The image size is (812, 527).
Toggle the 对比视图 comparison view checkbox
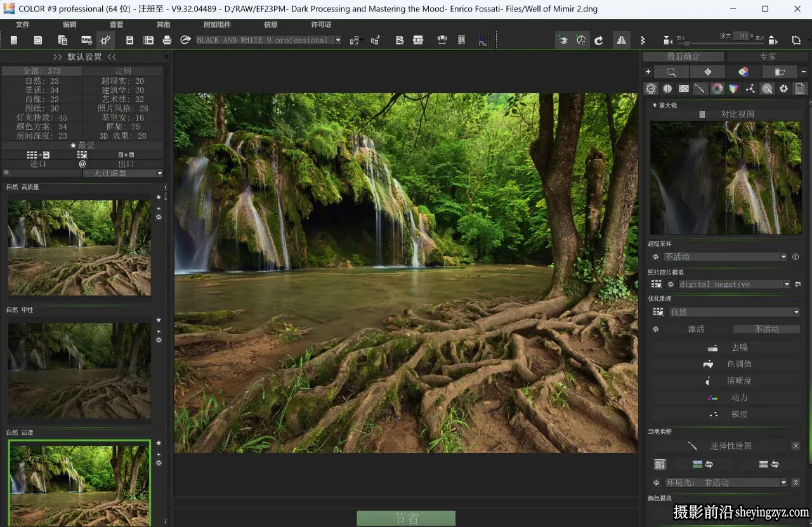pos(702,114)
